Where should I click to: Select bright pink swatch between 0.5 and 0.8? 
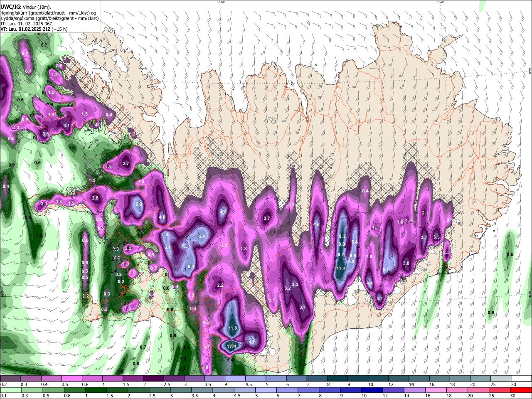tap(71, 379)
